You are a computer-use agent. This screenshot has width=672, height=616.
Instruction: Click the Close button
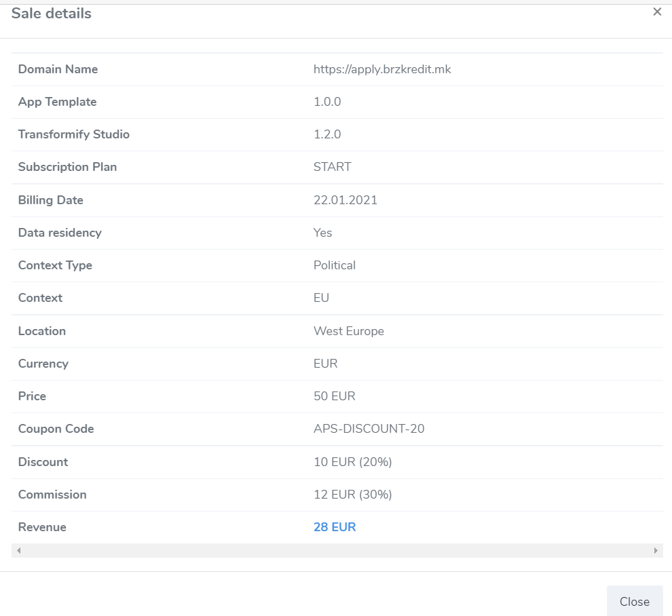(x=635, y=602)
